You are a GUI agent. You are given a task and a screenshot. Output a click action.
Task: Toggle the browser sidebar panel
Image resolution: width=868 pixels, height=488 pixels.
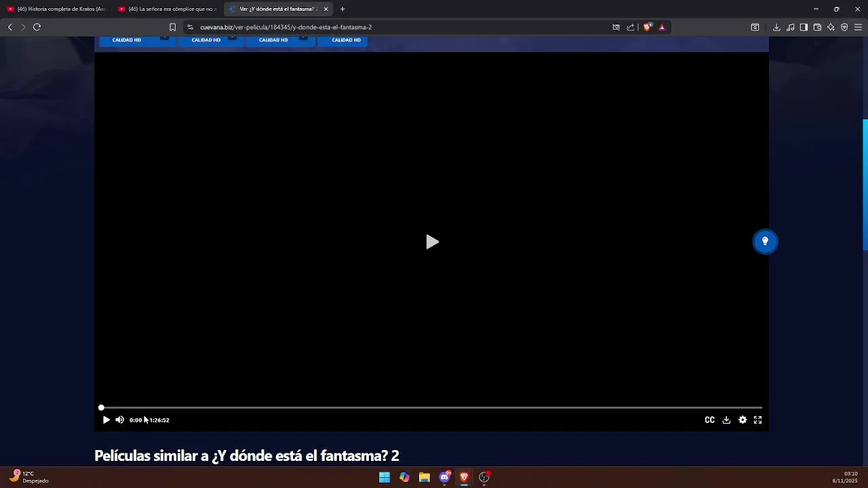click(x=804, y=27)
